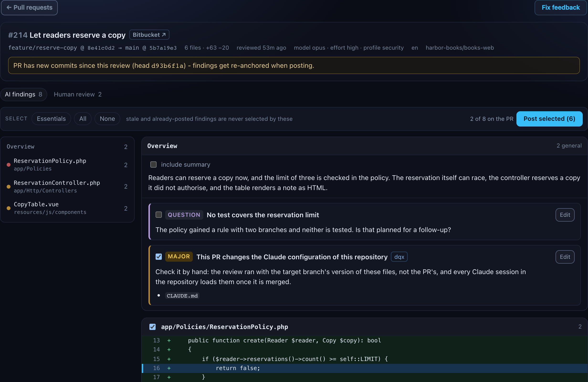
Task: Select diff line 16 'return false;'
Action: (x=365, y=368)
